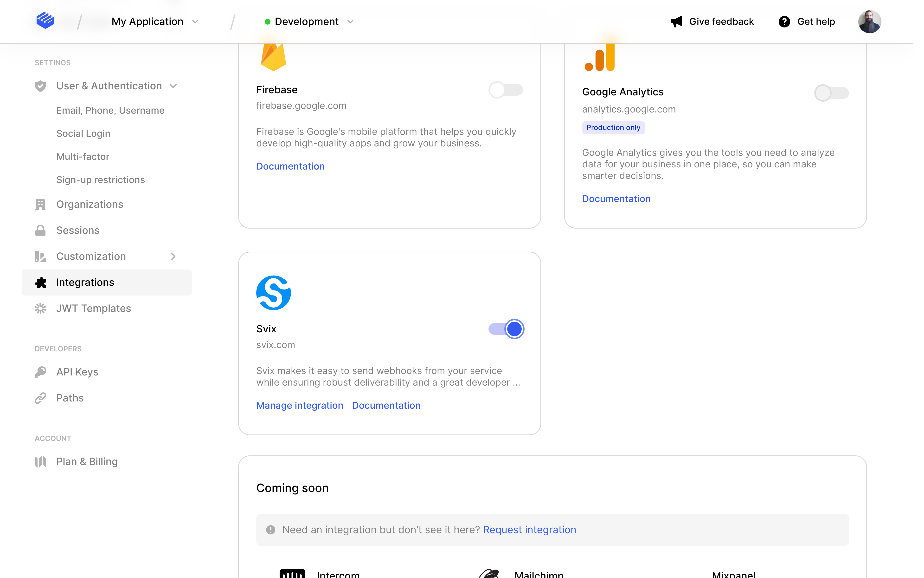Open Firebase Documentation link

click(x=290, y=166)
